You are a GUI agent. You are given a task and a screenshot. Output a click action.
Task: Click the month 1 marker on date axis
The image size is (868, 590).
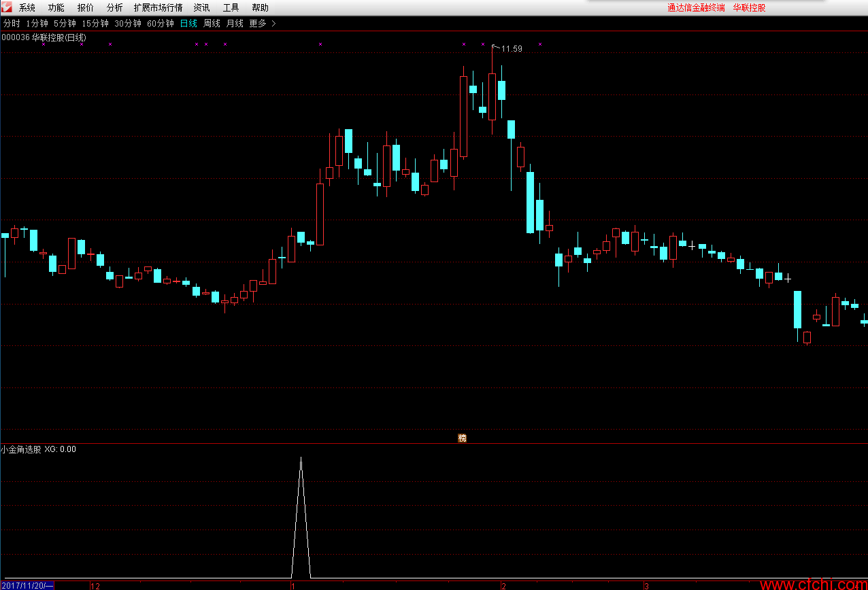[x=293, y=585]
